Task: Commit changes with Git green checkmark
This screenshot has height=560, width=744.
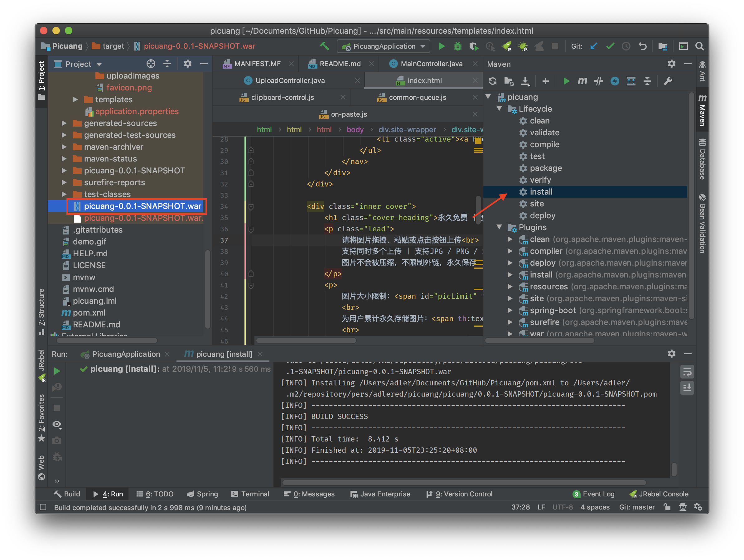Action: pyautogui.click(x=610, y=46)
